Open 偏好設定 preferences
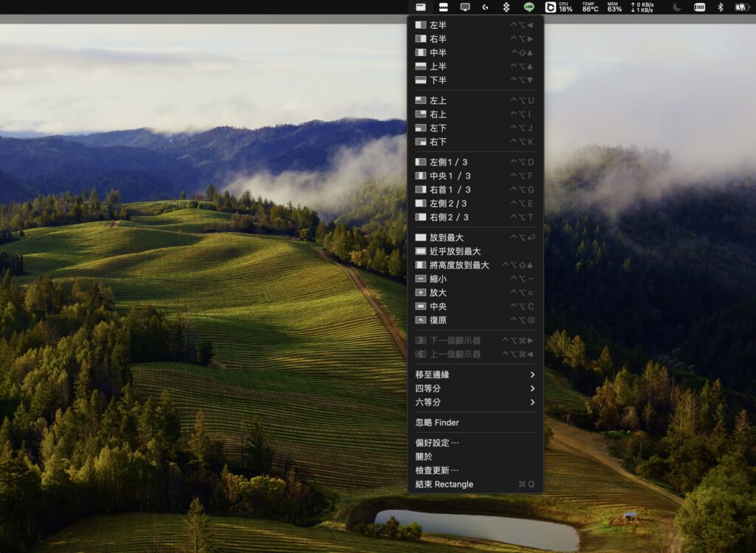Image resolution: width=756 pixels, height=553 pixels. click(x=437, y=443)
